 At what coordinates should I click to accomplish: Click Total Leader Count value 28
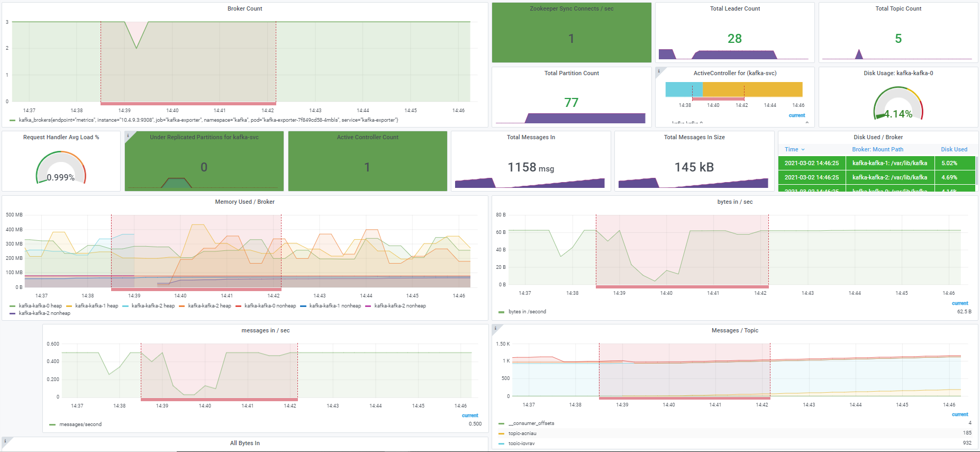734,39
